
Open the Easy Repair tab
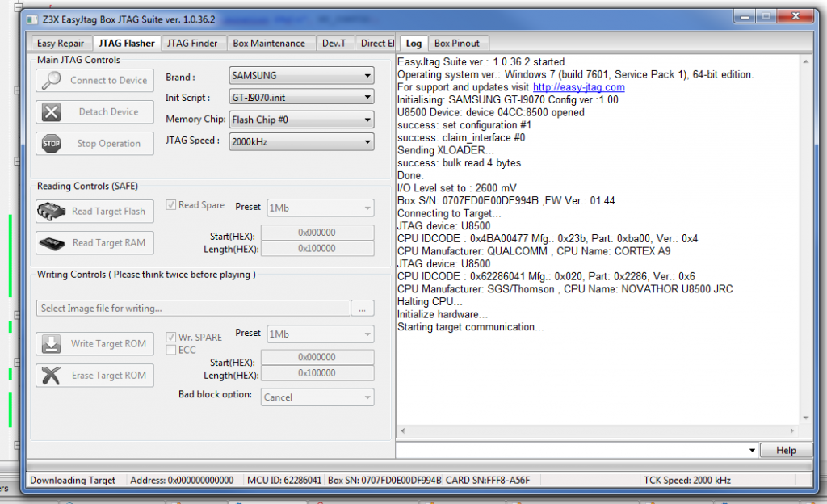pyautogui.click(x=60, y=43)
